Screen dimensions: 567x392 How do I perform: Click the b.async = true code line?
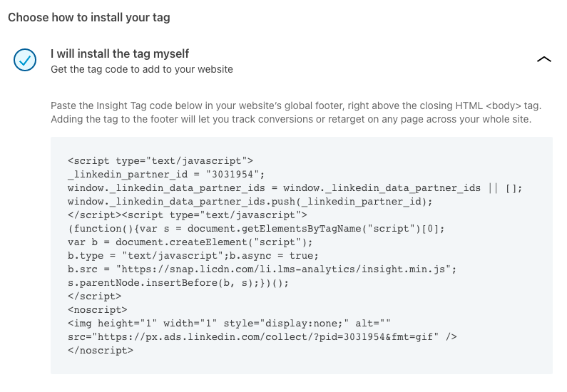pos(193,256)
